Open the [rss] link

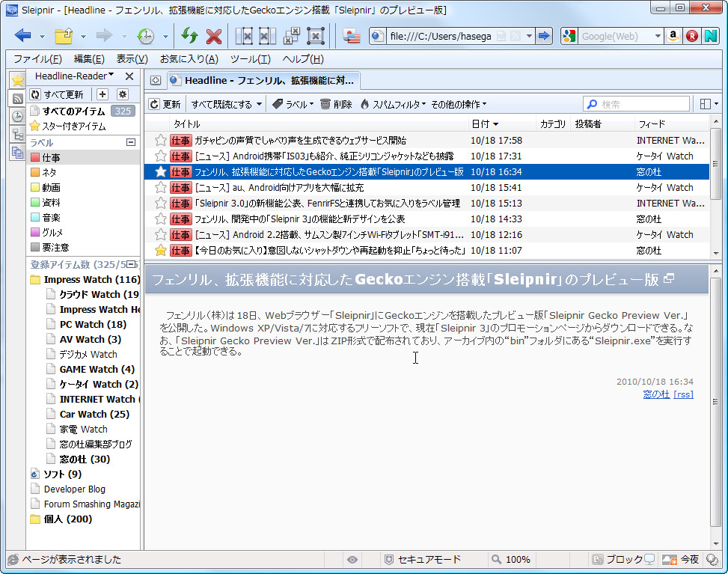(x=683, y=394)
